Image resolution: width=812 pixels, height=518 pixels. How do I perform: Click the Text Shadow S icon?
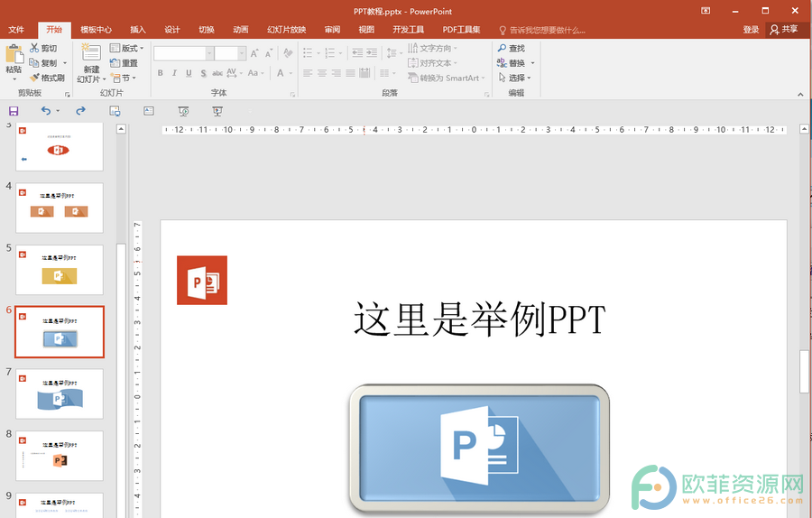click(x=204, y=74)
